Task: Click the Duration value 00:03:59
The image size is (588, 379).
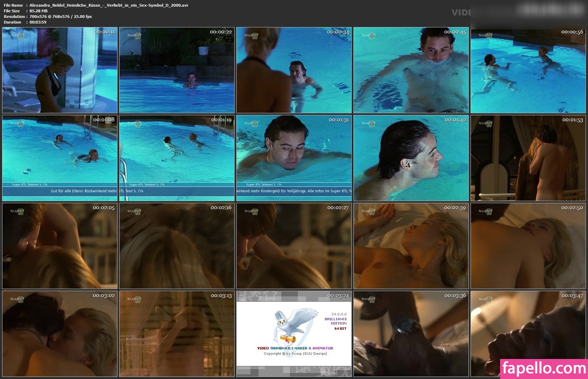Action: pos(38,22)
